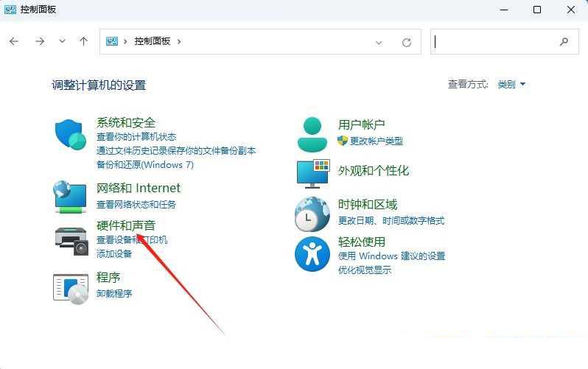Open the Ease of Access icon
This screenshot has width=588, height=369.
point(312,254)
